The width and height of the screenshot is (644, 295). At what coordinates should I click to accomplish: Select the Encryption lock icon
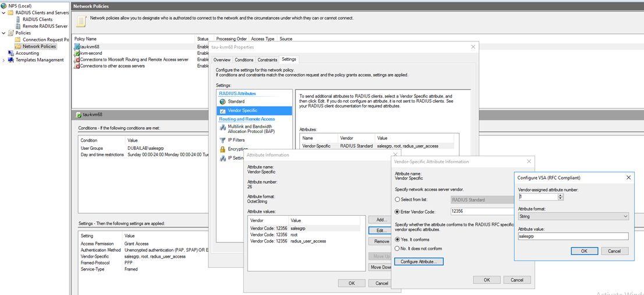tap(222, 149)
